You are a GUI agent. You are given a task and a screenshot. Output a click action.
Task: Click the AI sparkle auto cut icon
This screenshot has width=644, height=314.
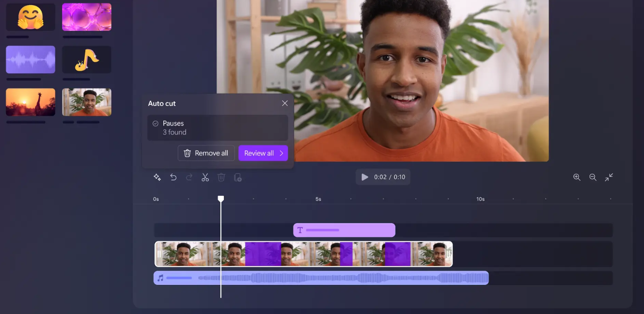point(157,177)
